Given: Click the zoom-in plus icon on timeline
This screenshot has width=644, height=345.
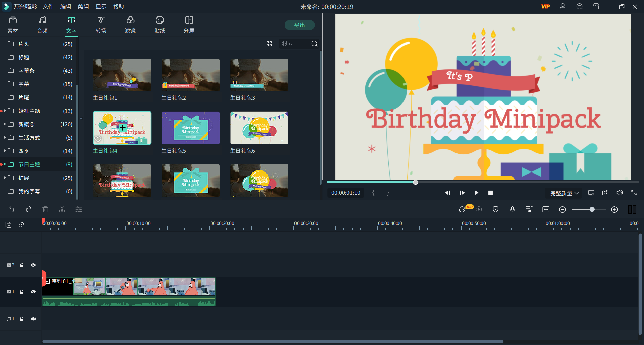Looking at the screenshot, I should [x=614, y=209].
